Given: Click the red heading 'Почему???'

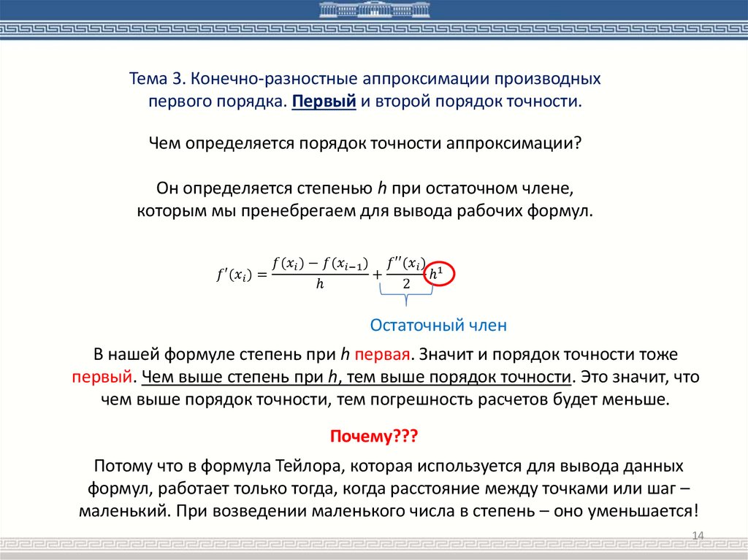Looking at the screenshot, I should (374, 436).
